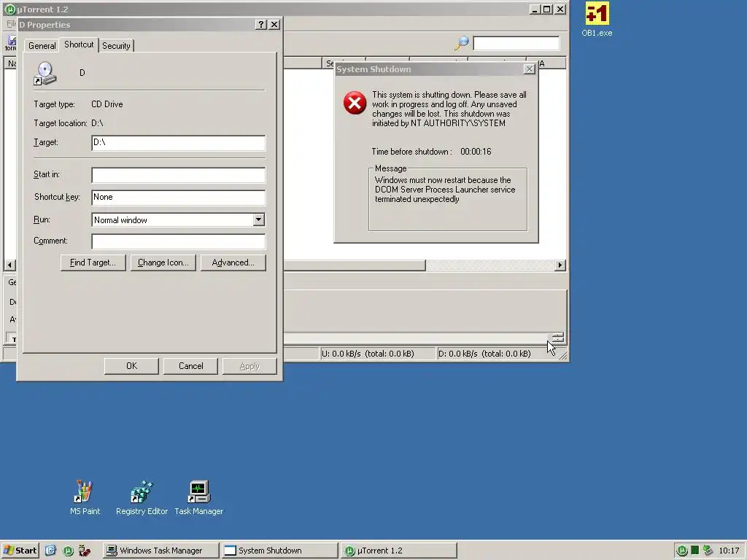The height and width of the screenshot is (560, 747).
Task: Click Cancel in D Properties
Action: tap(190, 366)
